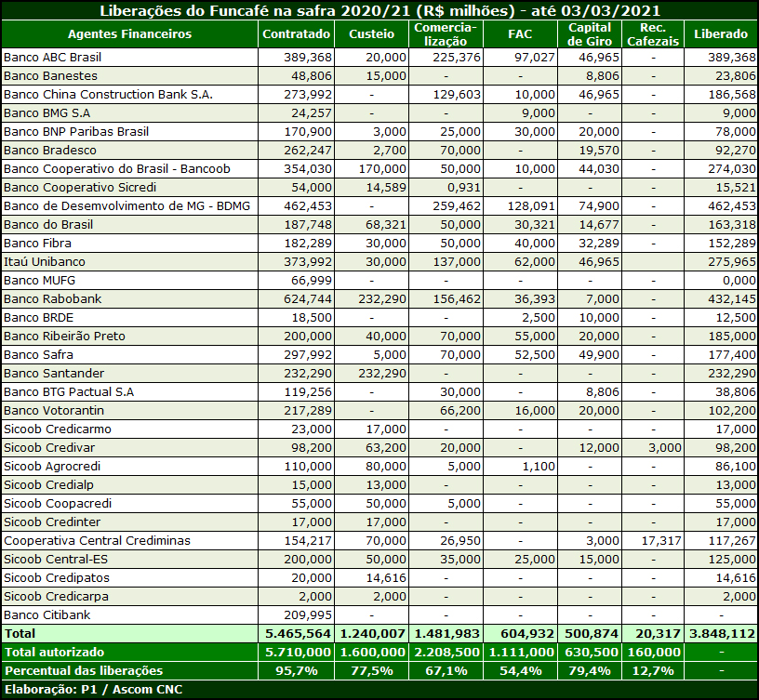Viewport: 759px width, 700px height.
Task: Click the 'Custeio' column header
Action: [x=372, y=33]
